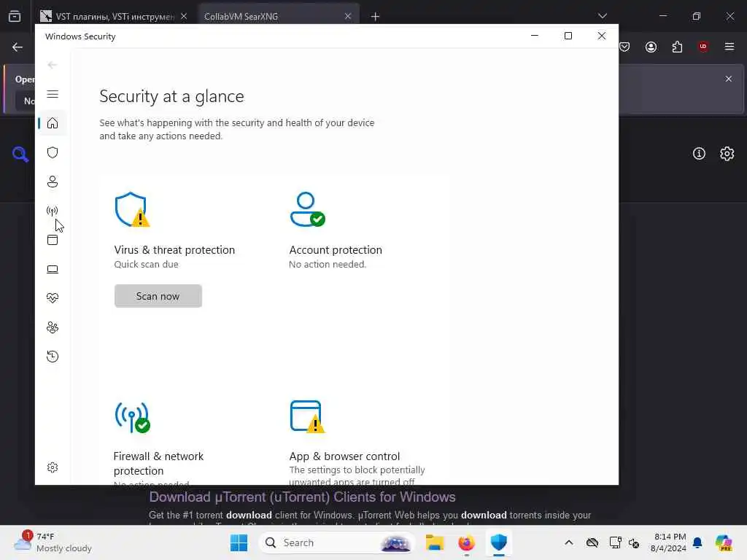Open the notifications bell in the taskbar
747x560 pixels.
[x=697, y=542]
